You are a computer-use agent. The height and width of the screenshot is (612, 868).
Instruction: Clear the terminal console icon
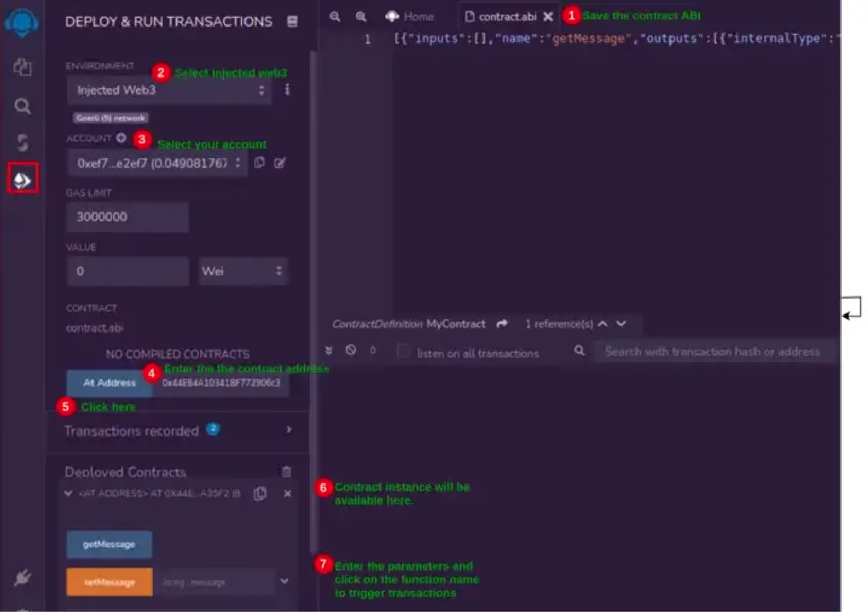351,350
